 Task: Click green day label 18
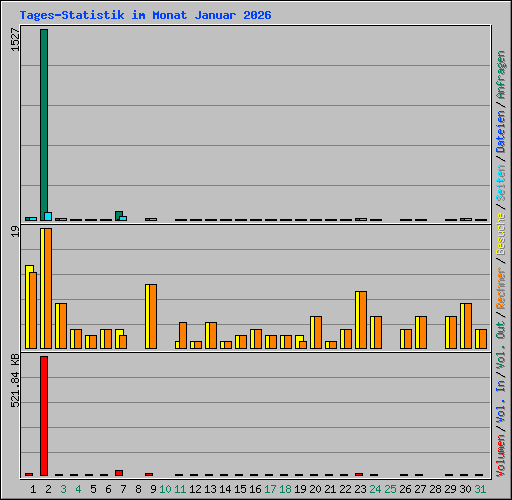click(x=285, y=489)
